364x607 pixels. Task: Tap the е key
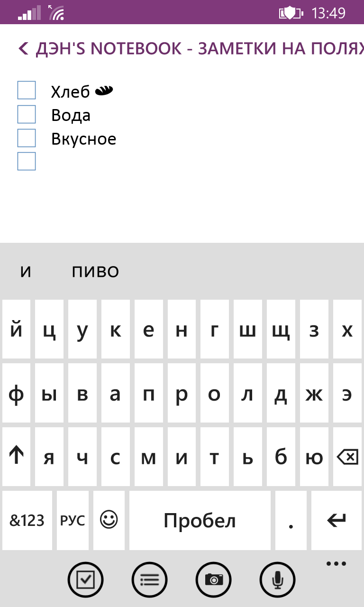point(148,329)
